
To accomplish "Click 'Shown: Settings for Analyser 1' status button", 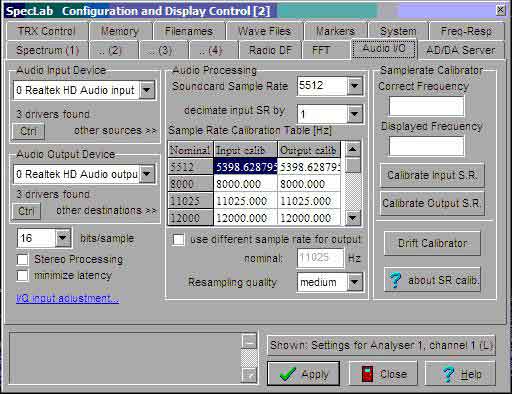I will pyautogui.click(x=381, y=345).
